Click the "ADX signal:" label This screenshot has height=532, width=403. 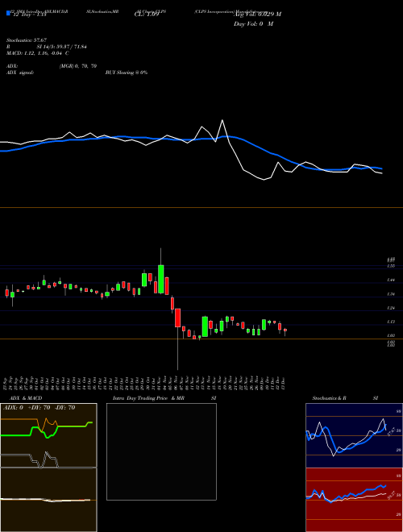[20, 73]
